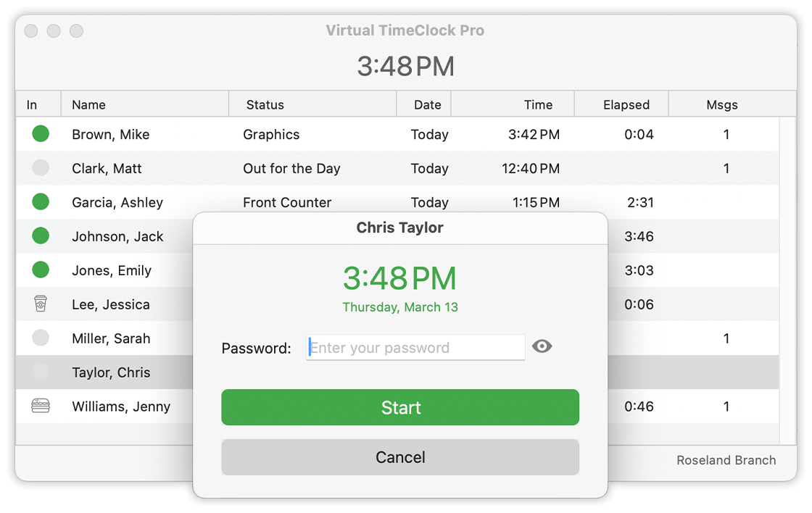Click Mike Brown's green clocked-in indicator
Viewport: 812px width, 513px height.
[x=41, y=133]
